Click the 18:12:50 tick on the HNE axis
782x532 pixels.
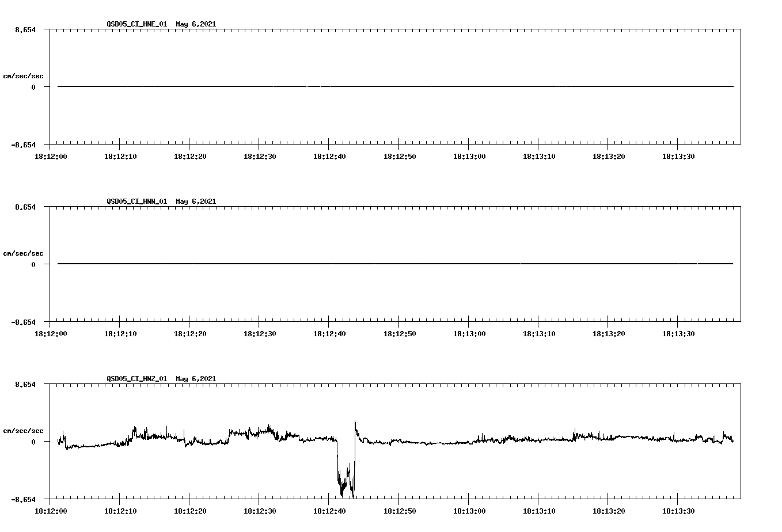(x=400, y=155)
